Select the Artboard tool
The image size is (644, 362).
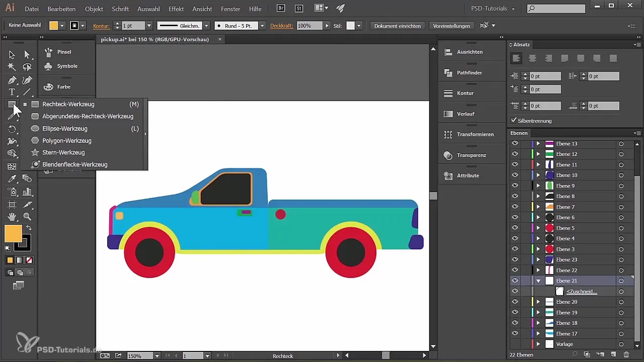pyautogui.click(x=12, y=205)
